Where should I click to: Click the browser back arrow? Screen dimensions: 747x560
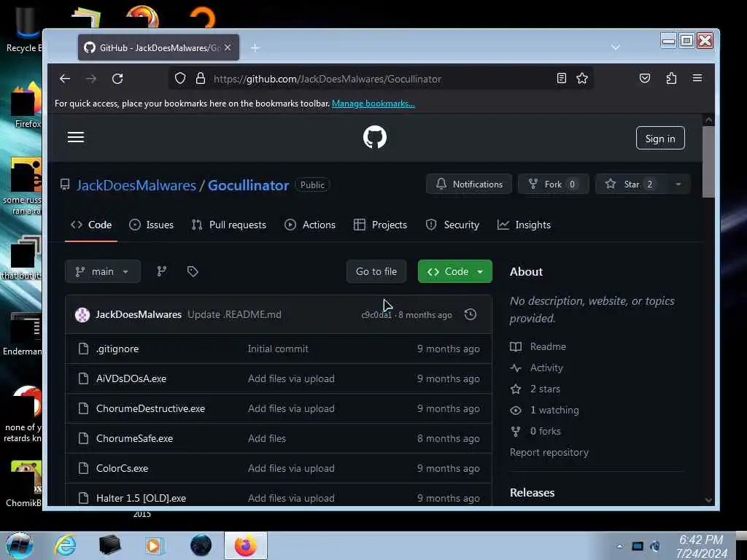tap(65, 79)
